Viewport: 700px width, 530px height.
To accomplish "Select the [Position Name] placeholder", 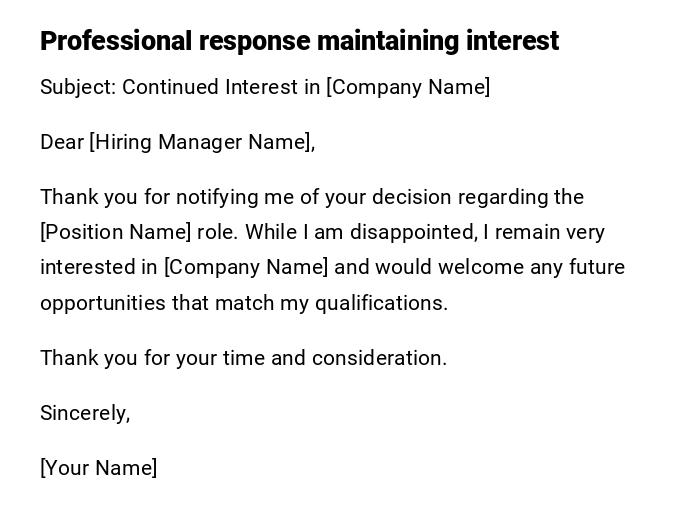I will click(x=115, y=232).
